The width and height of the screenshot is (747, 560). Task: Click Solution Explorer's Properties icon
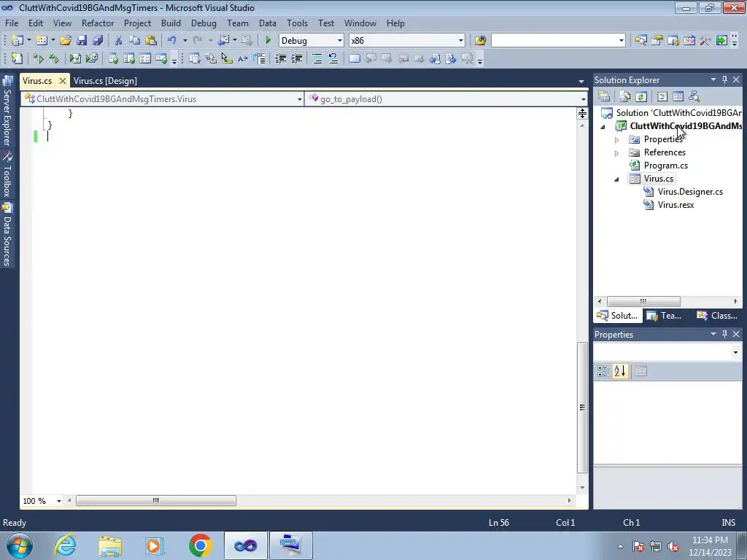[604, 97]
